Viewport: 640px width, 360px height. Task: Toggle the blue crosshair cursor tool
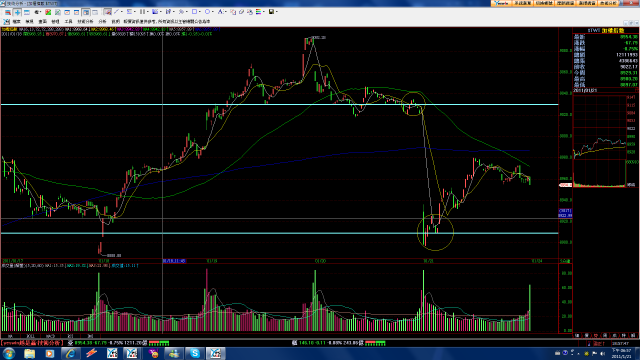pos(17,12)
